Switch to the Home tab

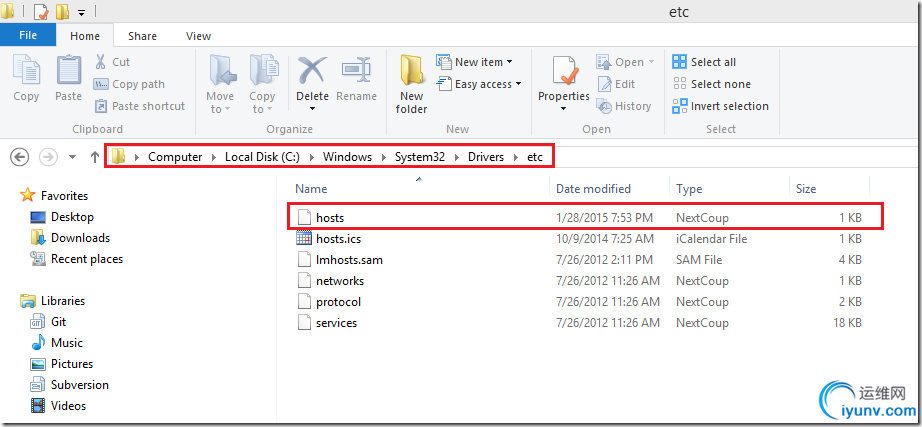click(85, 35)
